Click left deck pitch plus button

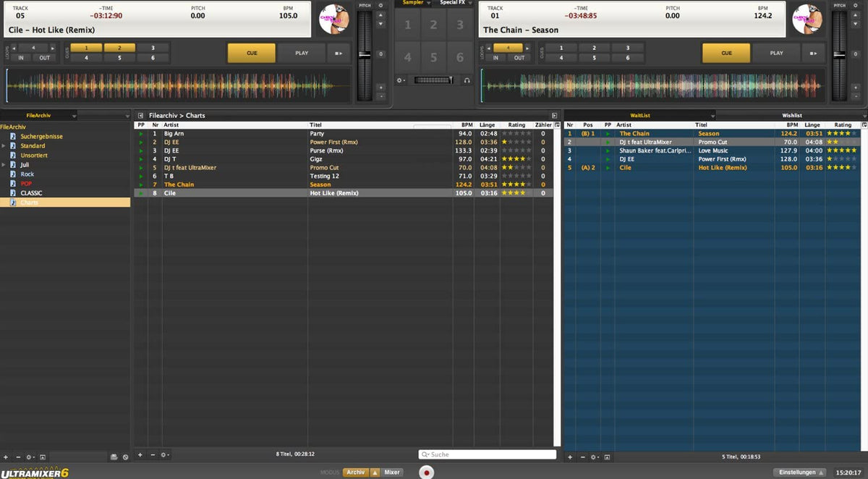pyautogui.click(x=381, y=87)
